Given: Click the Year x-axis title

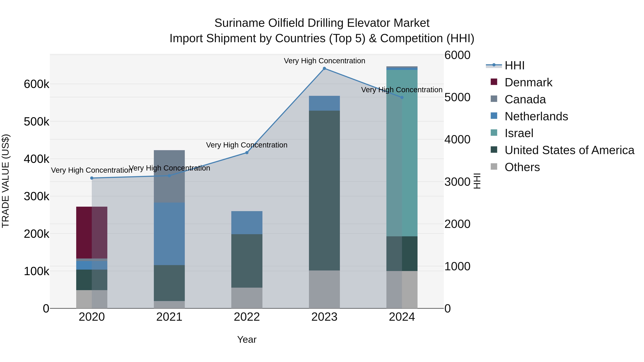Looking at the screenshot, I should (x=247, y=340).
